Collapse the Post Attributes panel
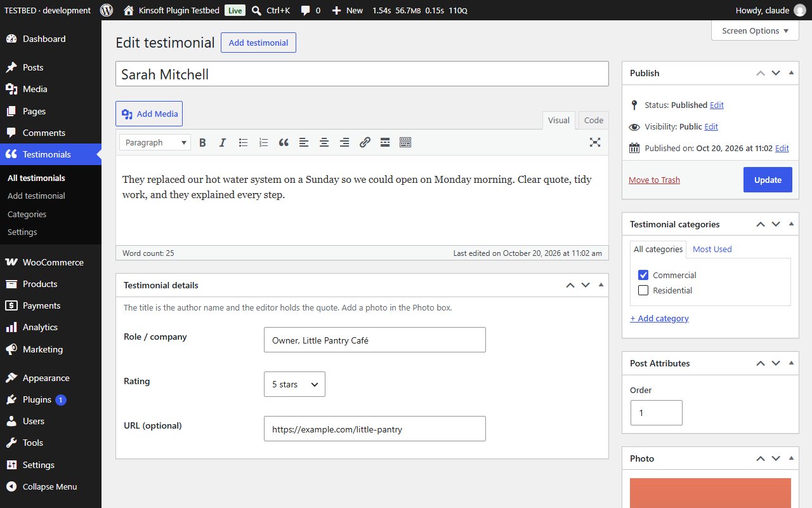The image size is (812, 508). pyautogui.click(x=791, y=363)
